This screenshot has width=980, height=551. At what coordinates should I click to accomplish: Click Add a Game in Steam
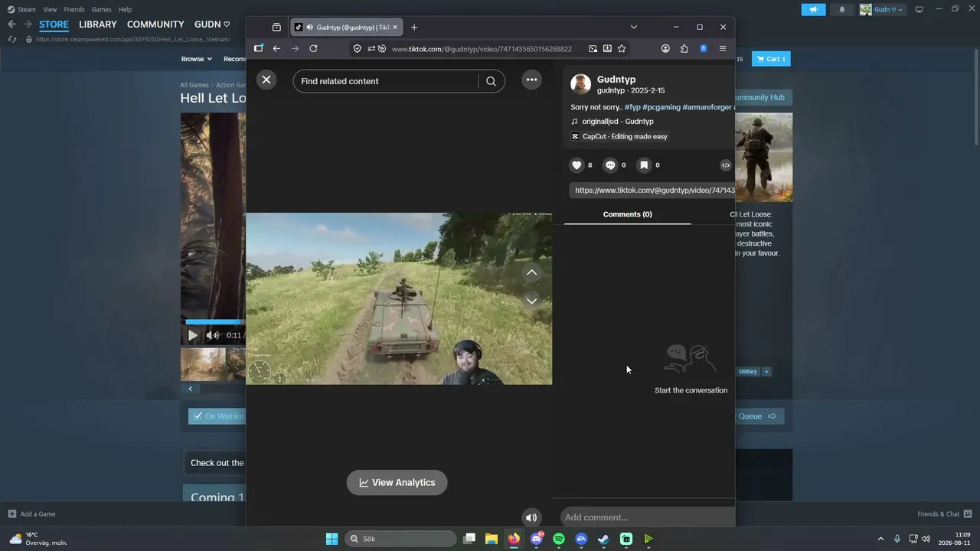pos(31,514)
